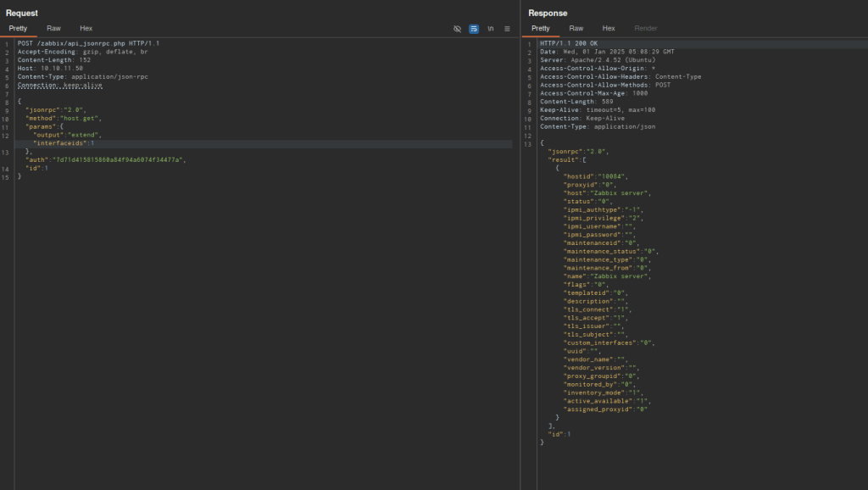Show the Response in Raw view
This screenshot has height=490, width=868.
click(576, 28)
